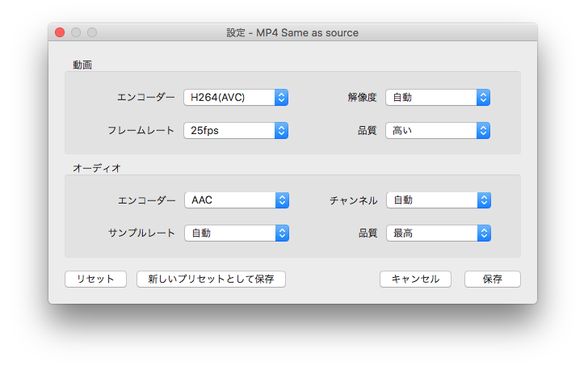This screenshot has width=588, height=370.
Task: Click 新しいプリセットとして保存 button
Action: 211,280
